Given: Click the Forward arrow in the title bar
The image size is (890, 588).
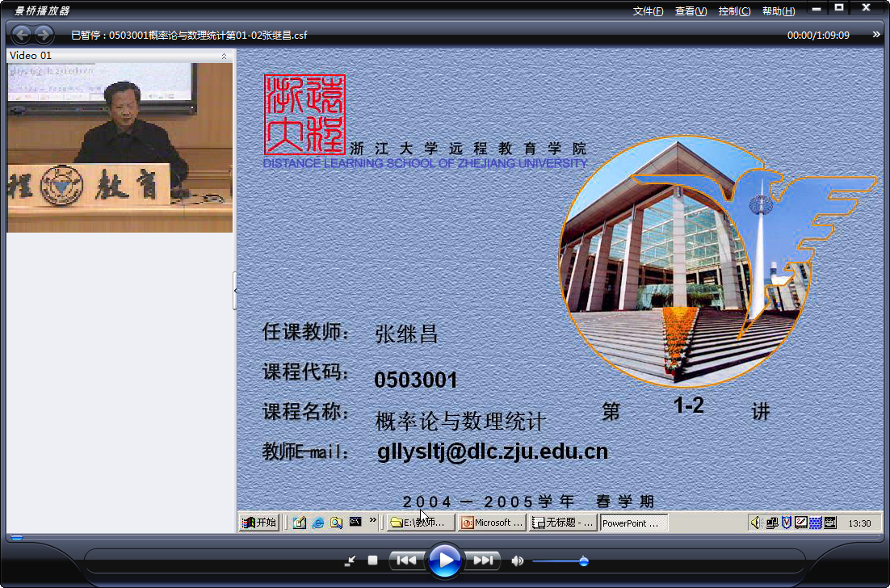Looking at the screenshot, I should 44,35.
